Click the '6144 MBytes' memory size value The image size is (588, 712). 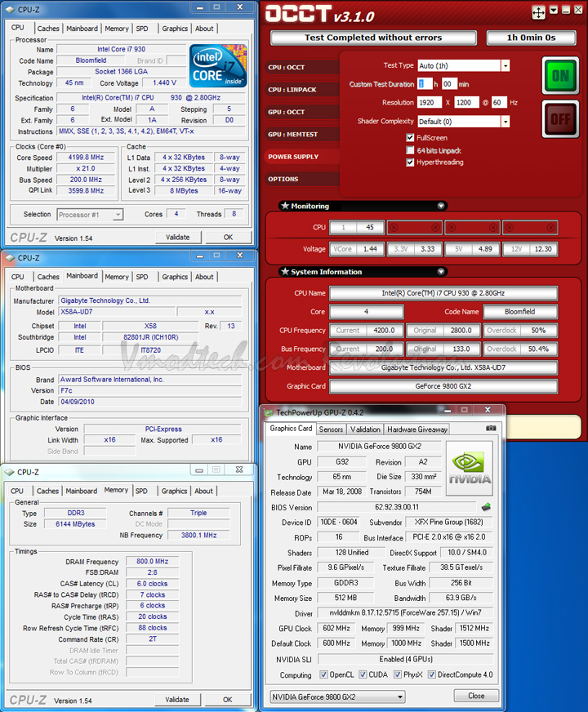coord(75,524)
